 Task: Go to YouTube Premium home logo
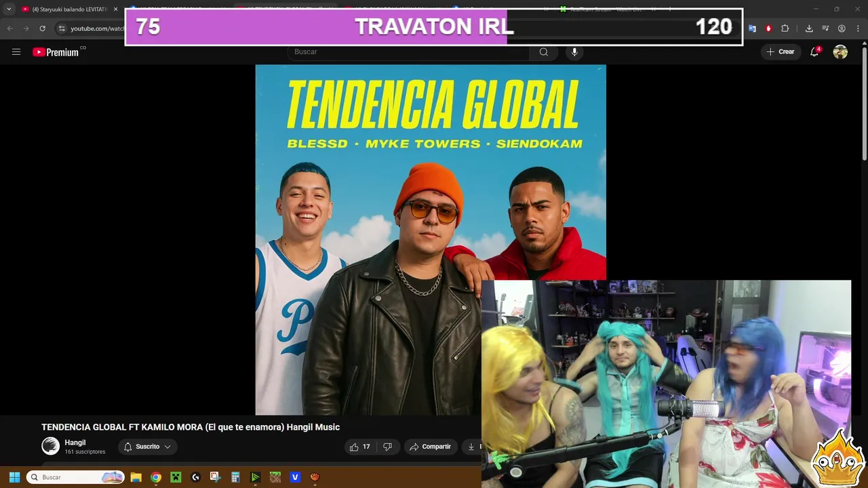pos(56,52)
